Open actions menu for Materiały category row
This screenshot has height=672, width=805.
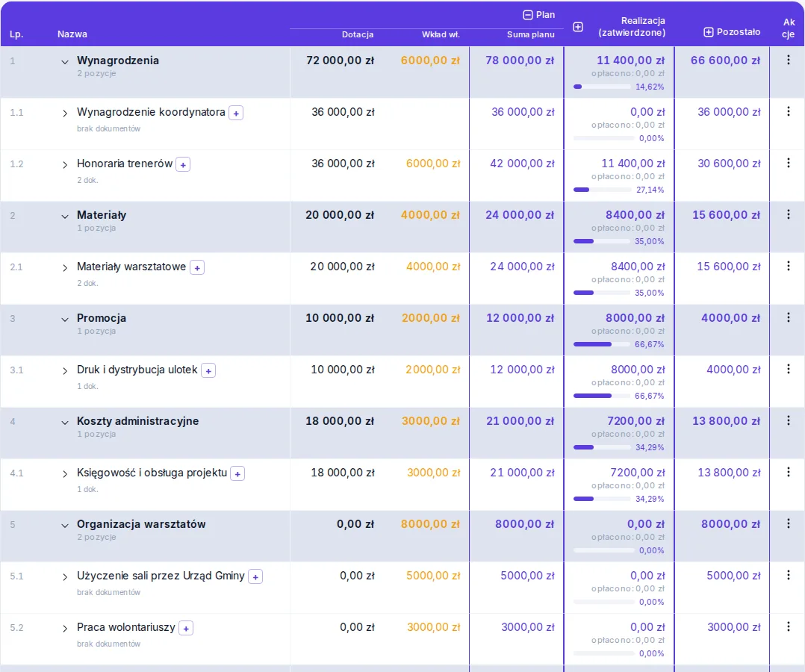click(788, 214)
